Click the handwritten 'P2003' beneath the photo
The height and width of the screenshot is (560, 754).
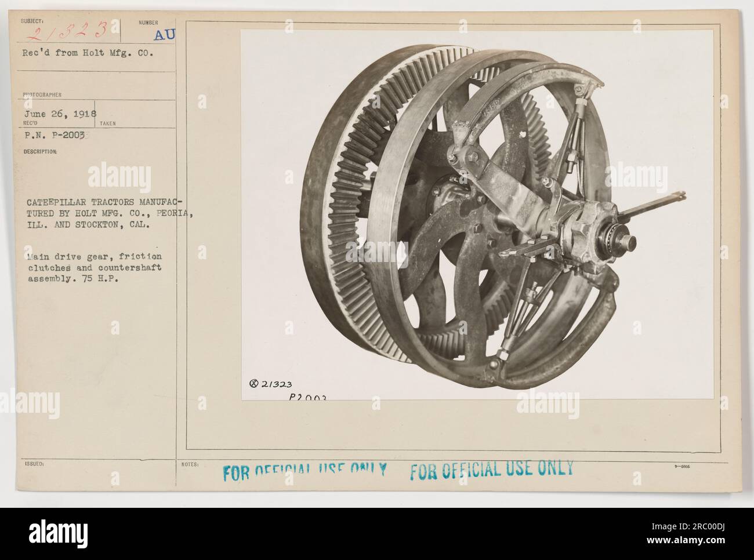click(309, 397)
